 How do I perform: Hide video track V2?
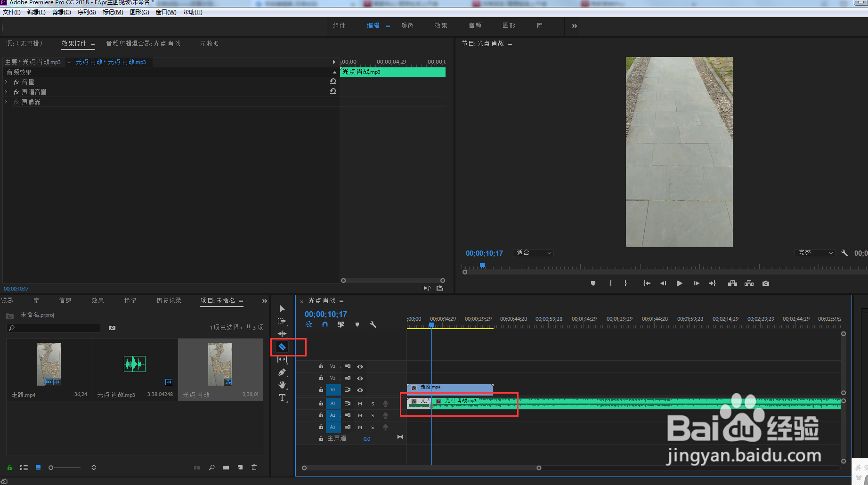[360, 378]
